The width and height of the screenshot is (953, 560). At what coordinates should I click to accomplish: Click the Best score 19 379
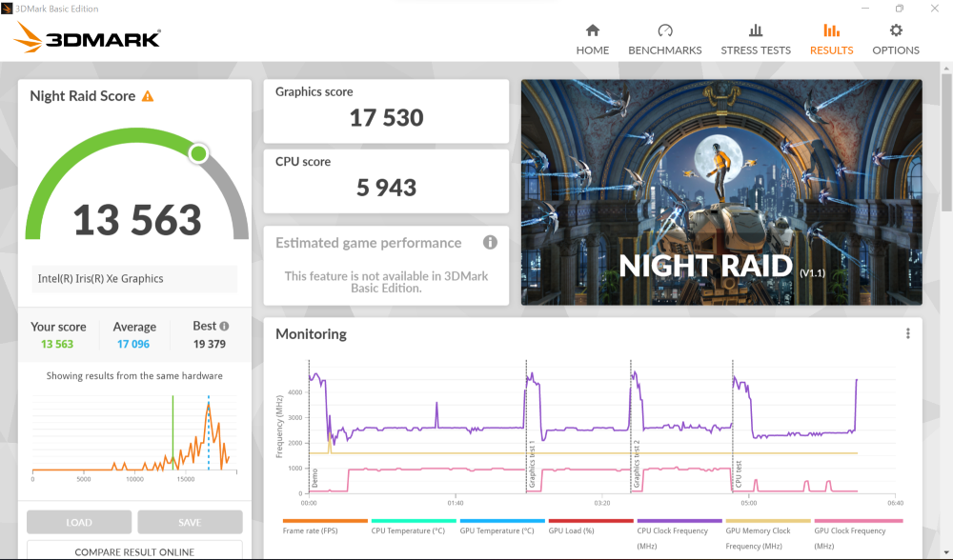click(x=209, y=344)
